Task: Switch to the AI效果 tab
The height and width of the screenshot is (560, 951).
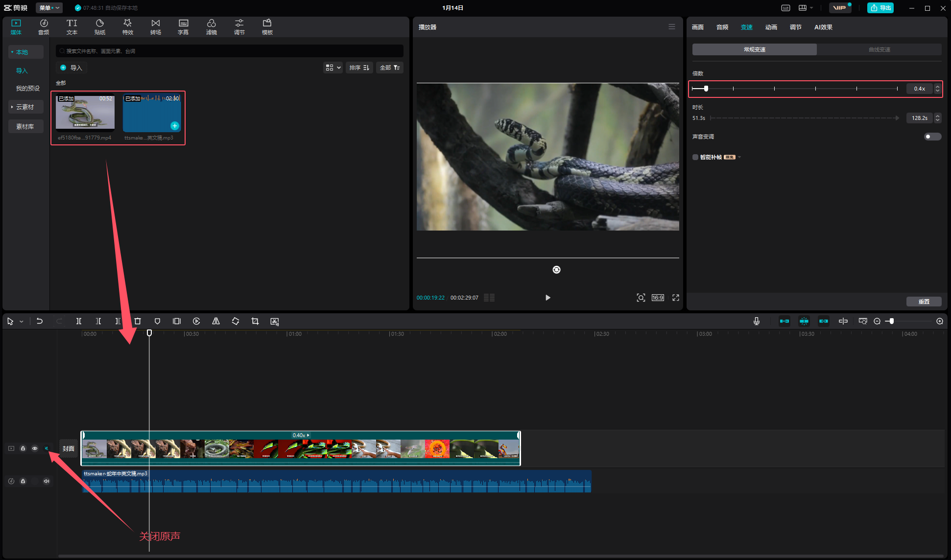Action: click(x=823, y=27)
